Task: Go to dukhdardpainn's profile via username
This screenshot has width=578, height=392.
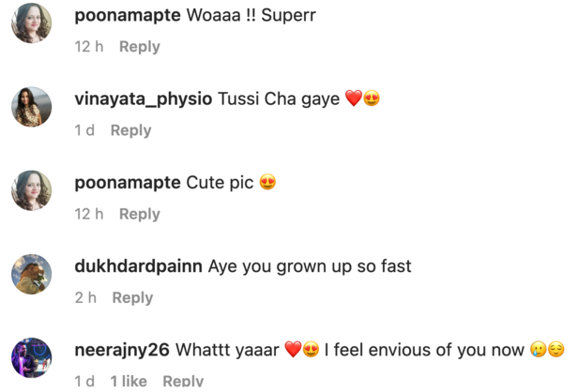Action: click(x=138, y=266)
